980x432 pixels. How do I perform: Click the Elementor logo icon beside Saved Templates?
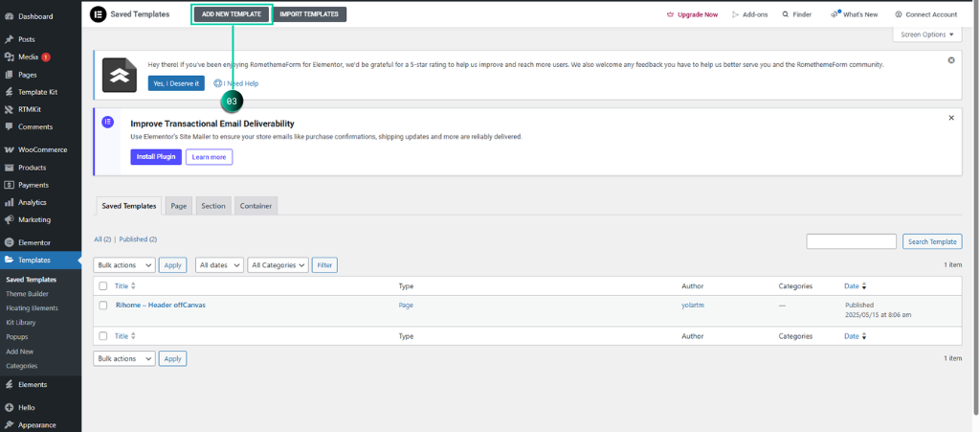[x=98, y=14]
